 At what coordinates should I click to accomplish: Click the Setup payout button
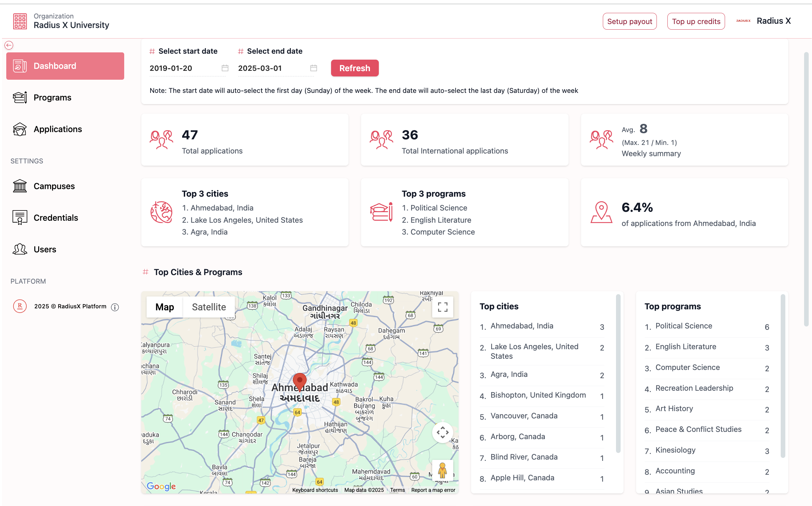coord(629,21)
